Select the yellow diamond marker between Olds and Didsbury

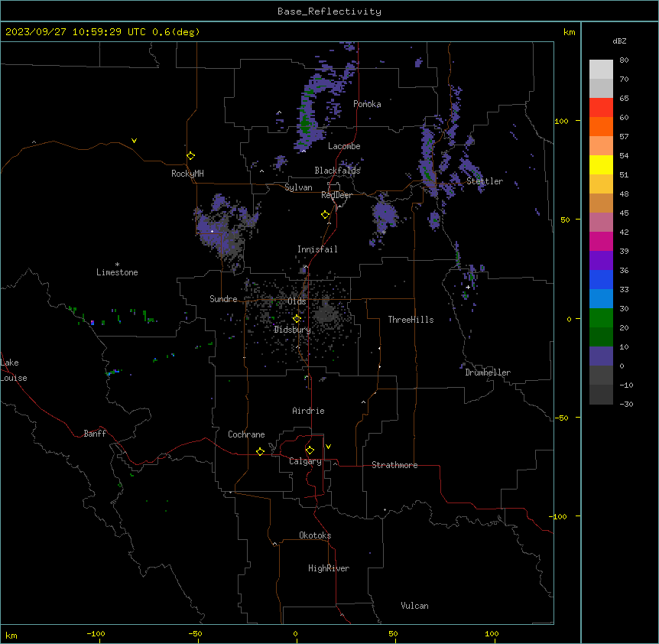click(297, 319)
